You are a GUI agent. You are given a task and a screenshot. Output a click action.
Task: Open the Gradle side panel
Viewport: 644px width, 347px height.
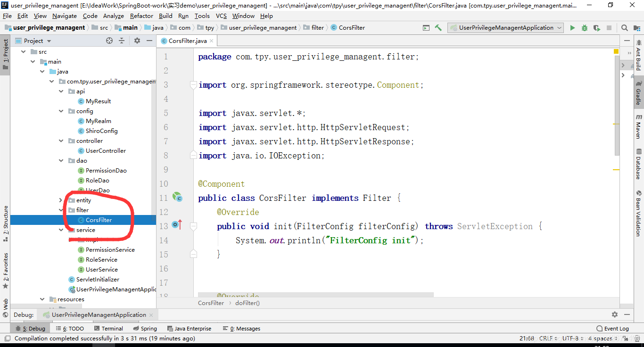[638, 92]
